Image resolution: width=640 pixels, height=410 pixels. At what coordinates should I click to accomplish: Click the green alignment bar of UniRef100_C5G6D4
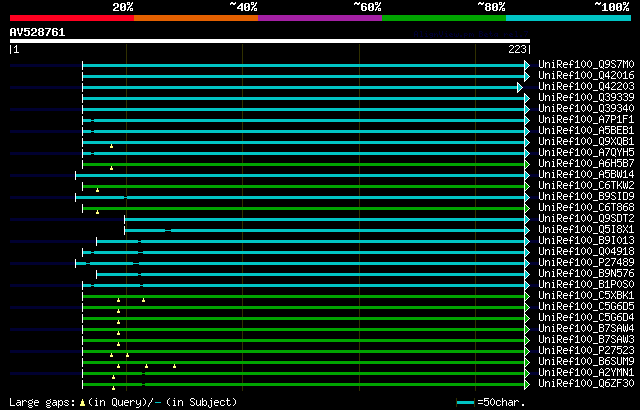tap(304, 319)
